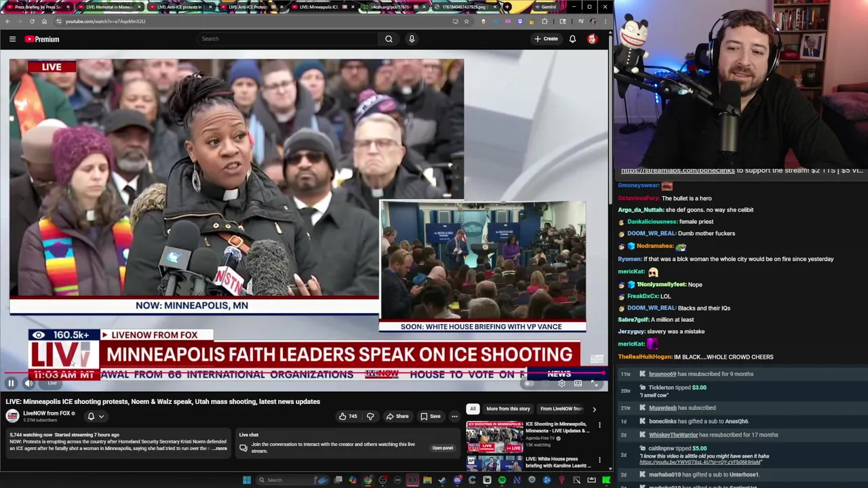
Task: Open the YouTube hamburger guide menu
Action: 12,39
